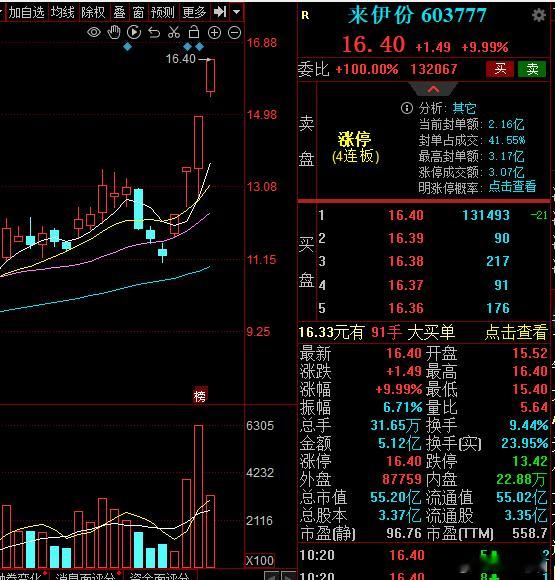Click 加自选 to add to watchlist

tap(26, 13)
